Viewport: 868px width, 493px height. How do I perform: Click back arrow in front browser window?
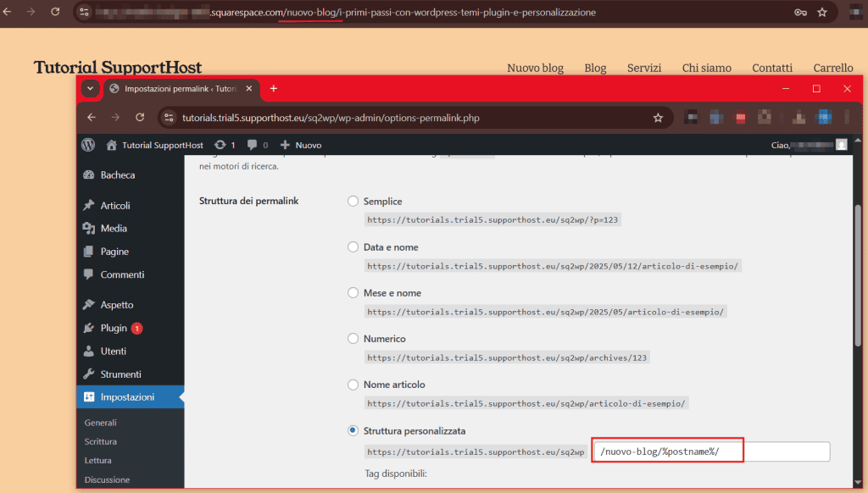point(92,117)
